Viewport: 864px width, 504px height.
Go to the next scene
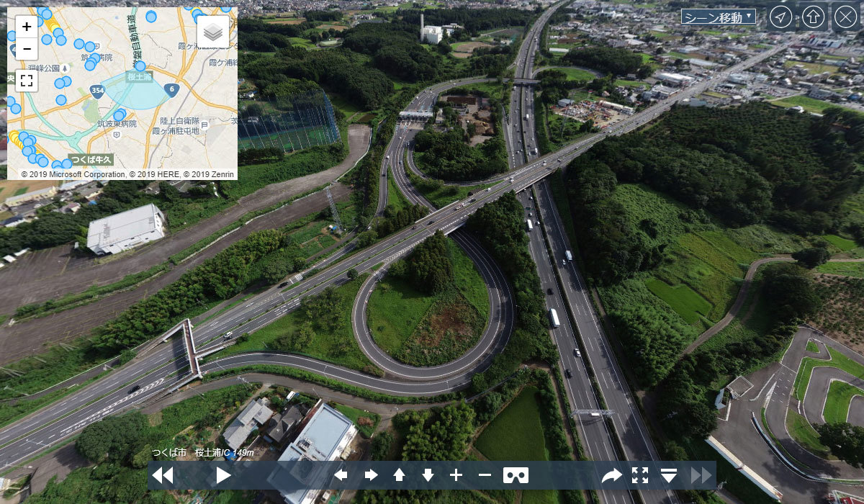(x=701, y=475)
